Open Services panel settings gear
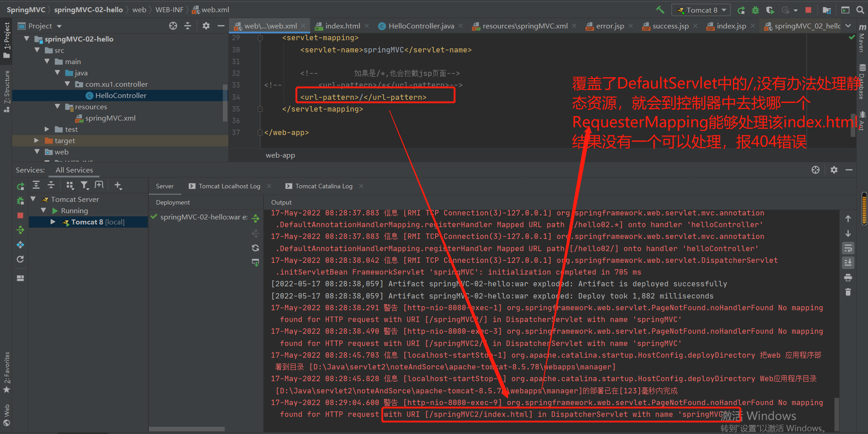This screenshot has width=868, height=434. [834, 170]
